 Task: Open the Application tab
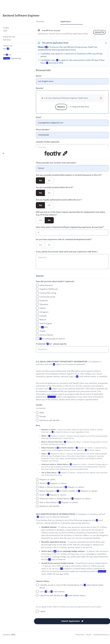[65, 21]
